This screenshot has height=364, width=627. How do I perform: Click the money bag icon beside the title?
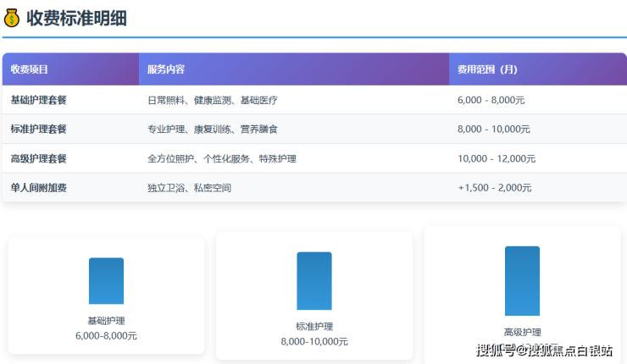pyautogui.click(x=12, y=18)
